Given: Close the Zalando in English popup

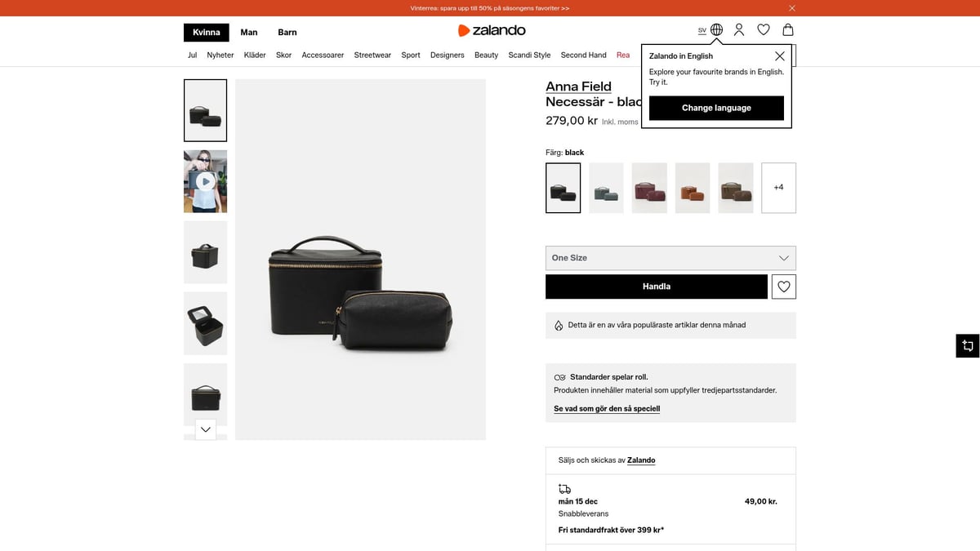Looking at the screenshot, I should [x=780, y=56].
